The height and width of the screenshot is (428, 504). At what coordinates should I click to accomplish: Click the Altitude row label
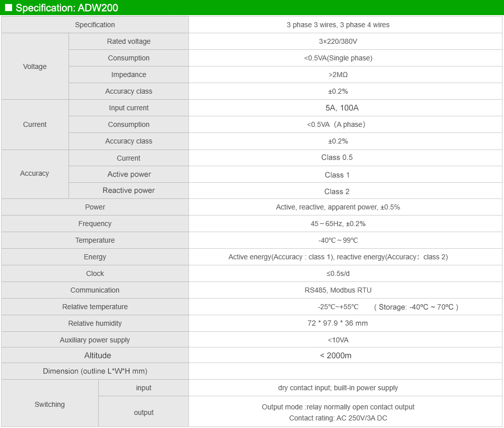(98, 355)
